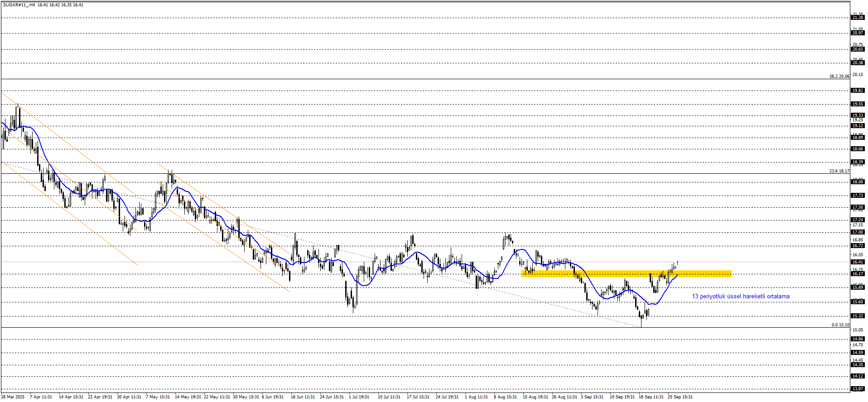Click the 8 Aug 15:31 time label
Viewport: 868px width, 402px height.
505,397
